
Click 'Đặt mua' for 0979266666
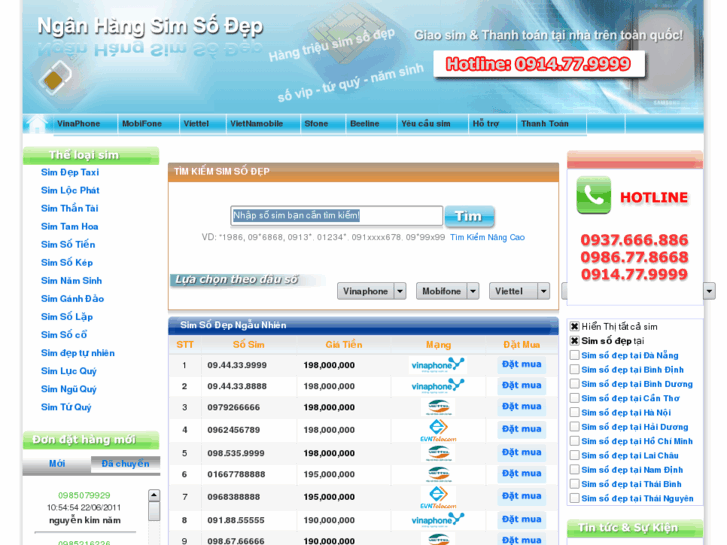point(522,406)
